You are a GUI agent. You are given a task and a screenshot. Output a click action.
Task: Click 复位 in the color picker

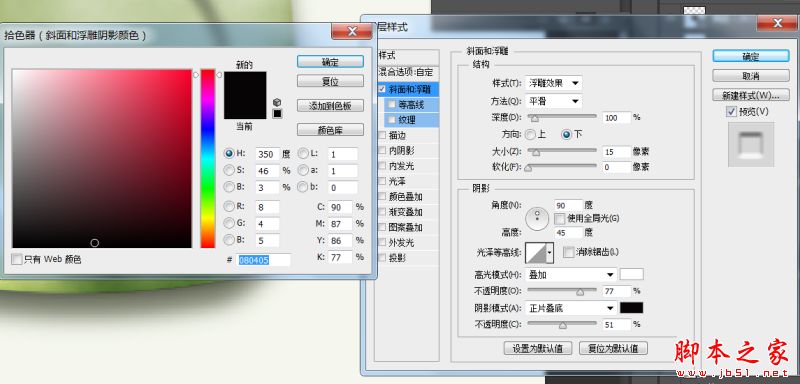pos(330,81)
